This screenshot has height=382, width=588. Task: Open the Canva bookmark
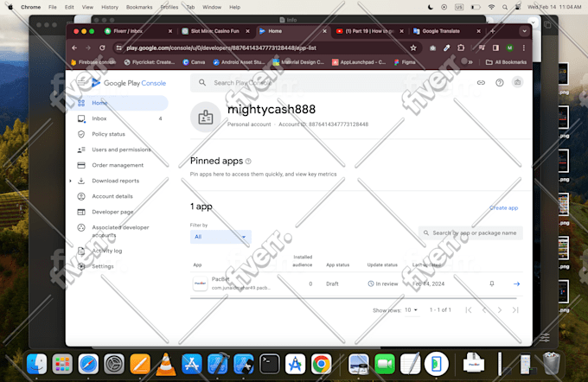(194, 62)
